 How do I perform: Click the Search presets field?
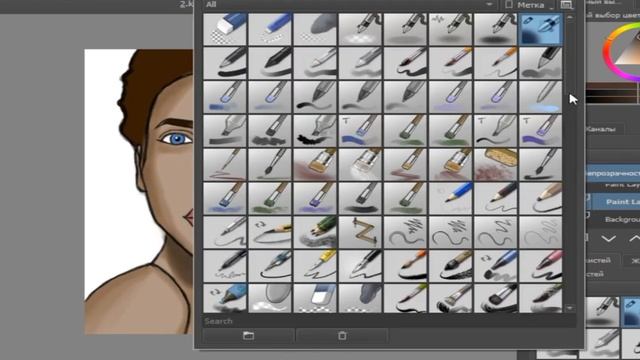click(x=389, y=321)
